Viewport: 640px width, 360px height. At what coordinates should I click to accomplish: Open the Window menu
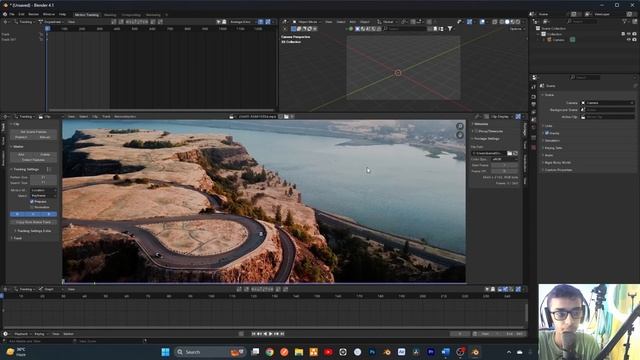coord(49,14)
